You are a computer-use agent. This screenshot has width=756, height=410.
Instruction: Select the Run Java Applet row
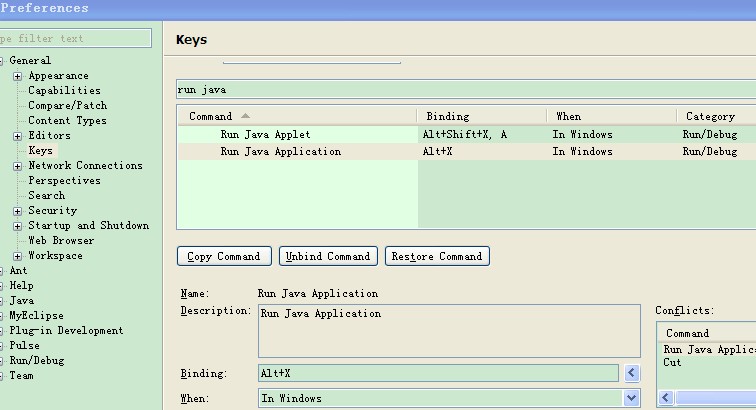265,134
